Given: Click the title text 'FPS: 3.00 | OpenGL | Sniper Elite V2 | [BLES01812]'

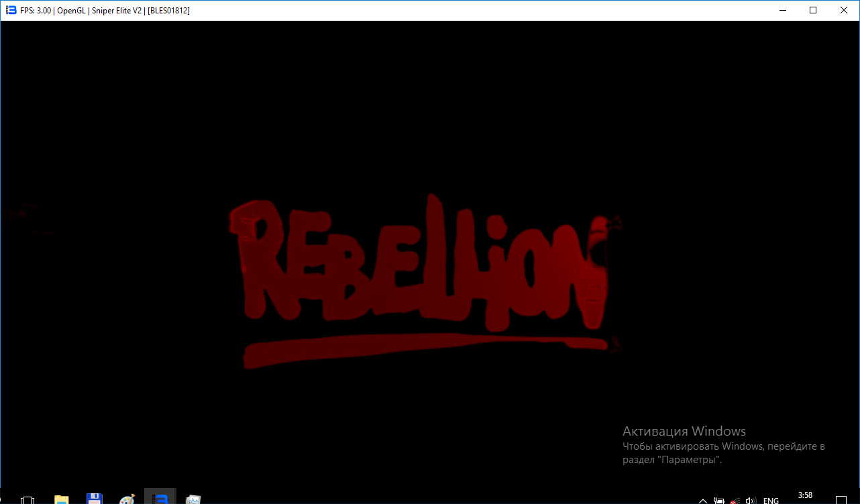Looking at the screenshot, I should 106,11.
